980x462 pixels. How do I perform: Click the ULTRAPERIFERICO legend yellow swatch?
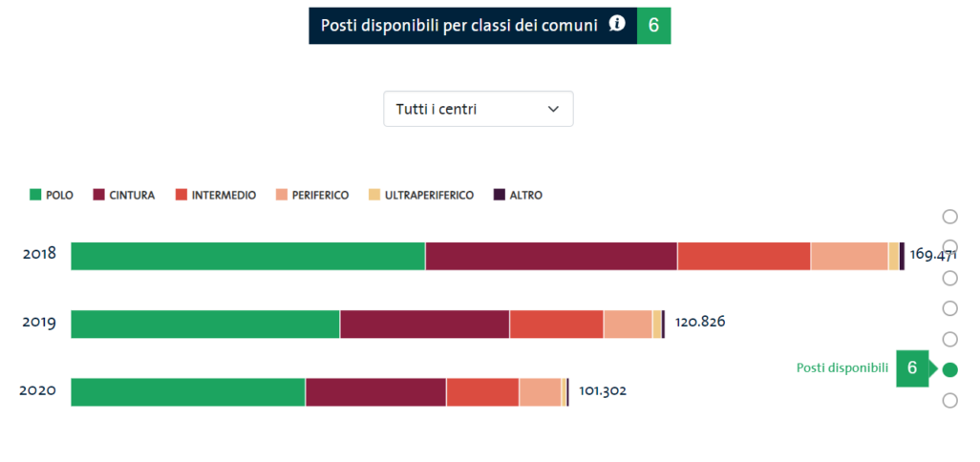pyautogui.click(x=374, y=195)
